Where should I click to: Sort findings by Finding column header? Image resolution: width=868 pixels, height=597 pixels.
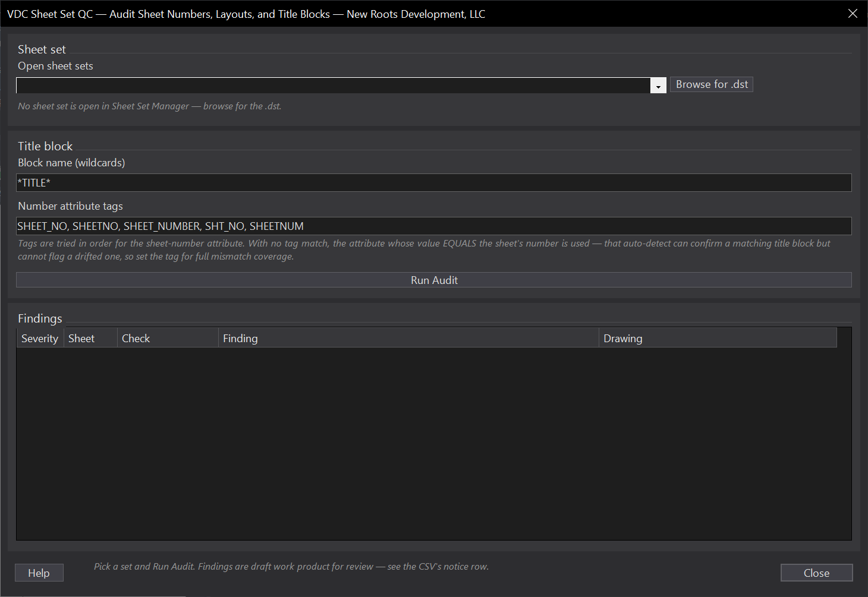(x=408, y=338)
